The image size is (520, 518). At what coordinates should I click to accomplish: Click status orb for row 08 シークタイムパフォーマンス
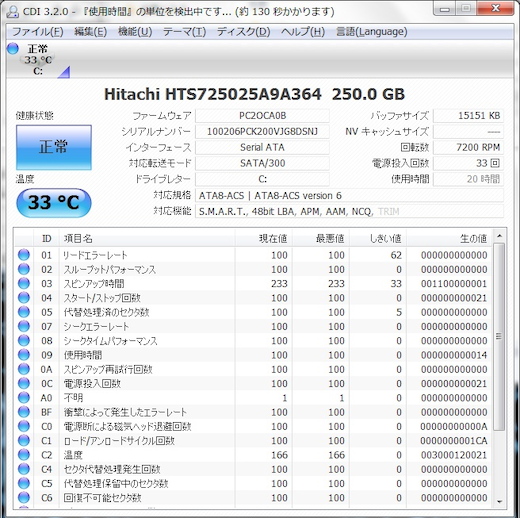click(x=24, y=341)
